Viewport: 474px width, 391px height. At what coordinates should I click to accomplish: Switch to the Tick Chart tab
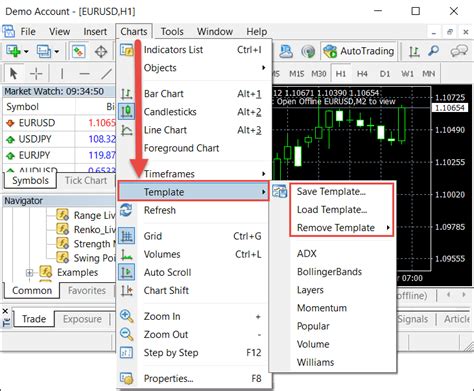pos(86,180)
